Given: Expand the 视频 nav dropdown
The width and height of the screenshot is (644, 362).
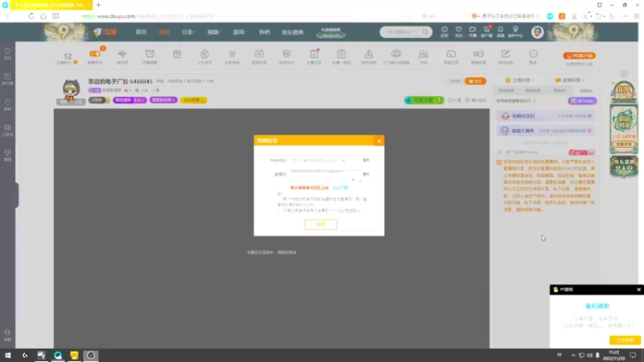Looking at the screenshot, I should tap(214, 32).
